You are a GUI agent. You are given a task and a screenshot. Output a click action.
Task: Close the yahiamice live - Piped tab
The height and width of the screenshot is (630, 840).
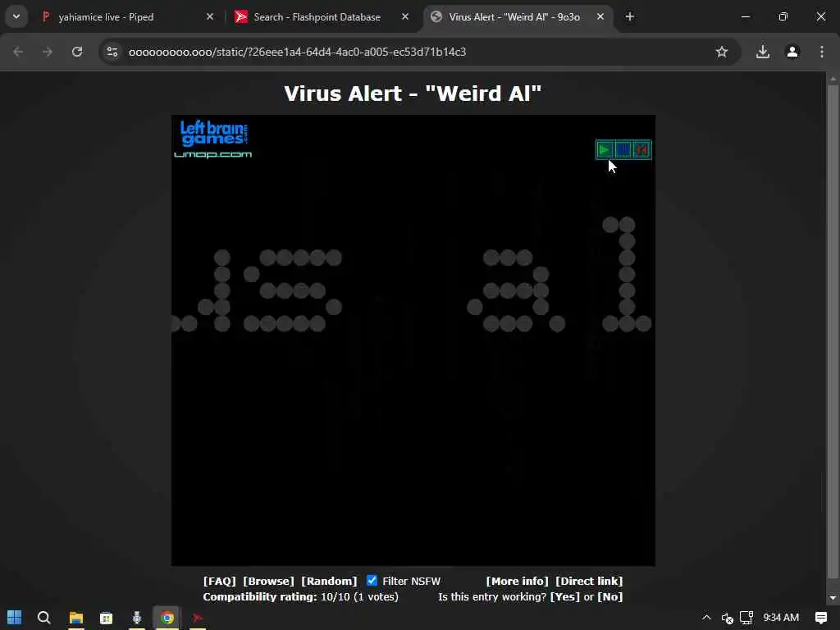coord(210,17)
